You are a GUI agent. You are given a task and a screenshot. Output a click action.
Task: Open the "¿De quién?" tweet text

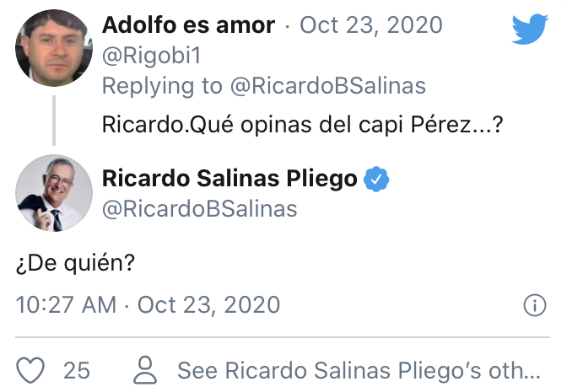(x=75, y=263)
